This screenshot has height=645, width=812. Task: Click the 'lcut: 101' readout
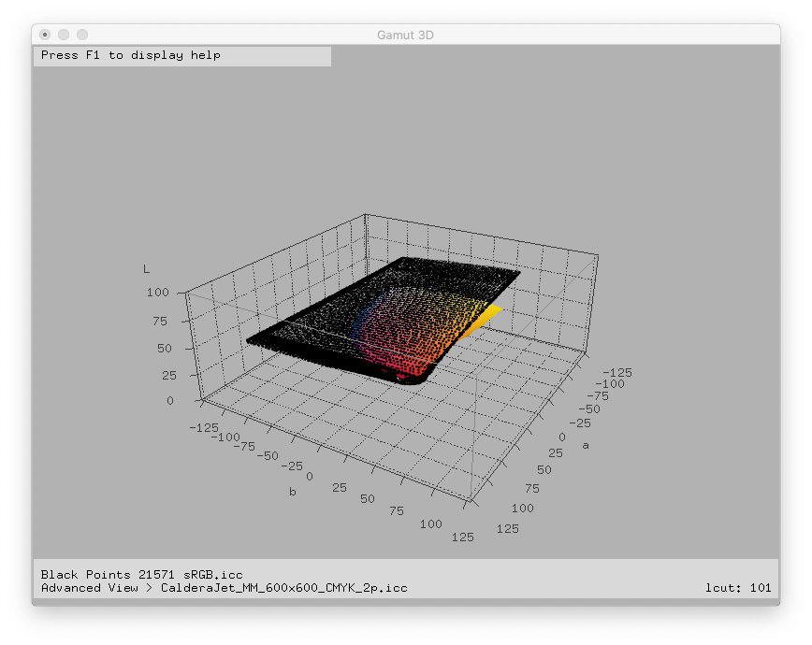tap(738, 588)
